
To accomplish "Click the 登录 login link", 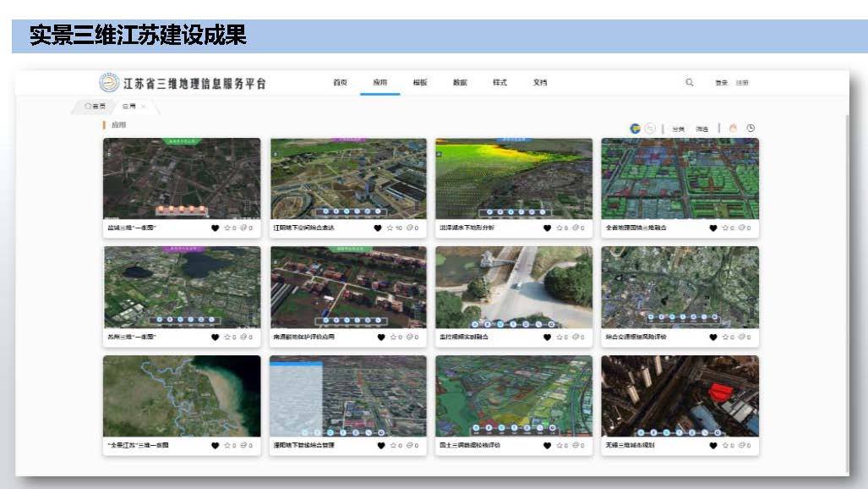I will 721,83.
